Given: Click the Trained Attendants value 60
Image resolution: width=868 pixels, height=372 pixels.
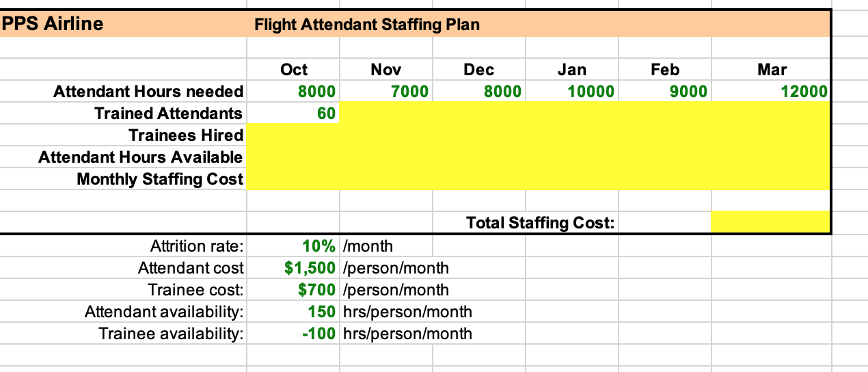Looking at the screenshot, I should pos(293,114).
